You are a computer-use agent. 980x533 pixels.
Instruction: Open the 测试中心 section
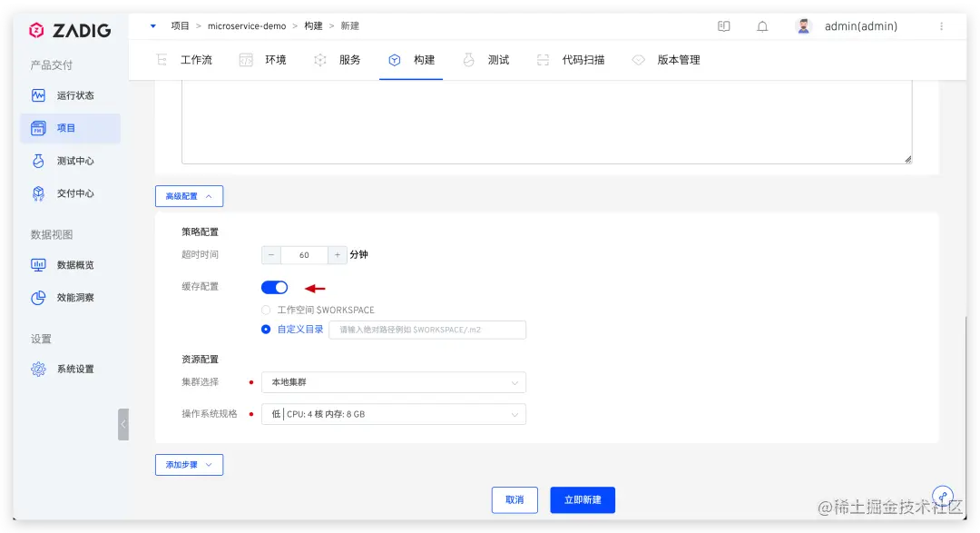[x=73, y=161]
